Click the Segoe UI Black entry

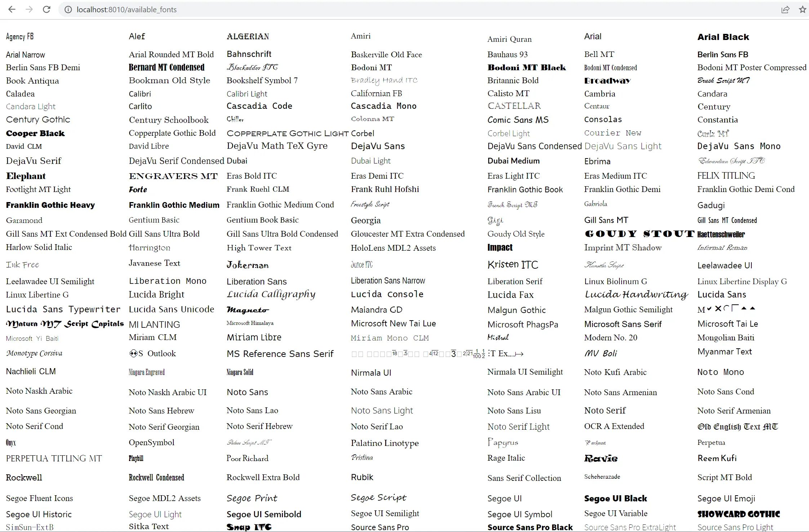click(x=615, y=499)
